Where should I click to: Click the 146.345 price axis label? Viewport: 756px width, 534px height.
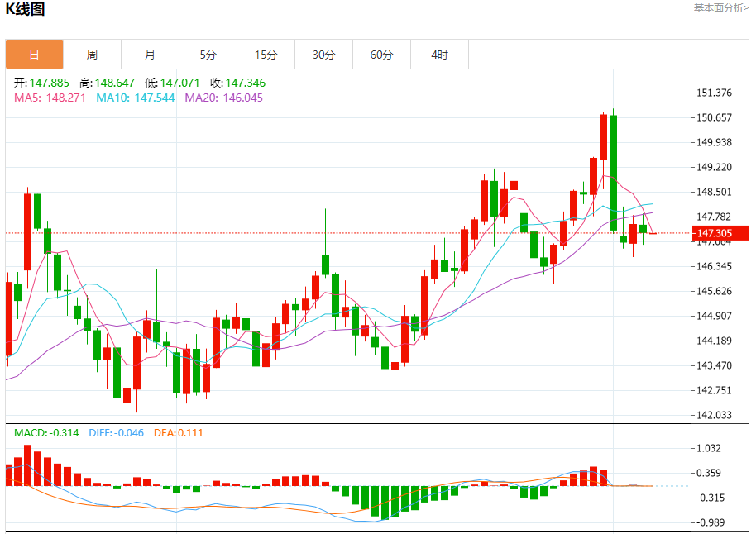tap(714, 266)
